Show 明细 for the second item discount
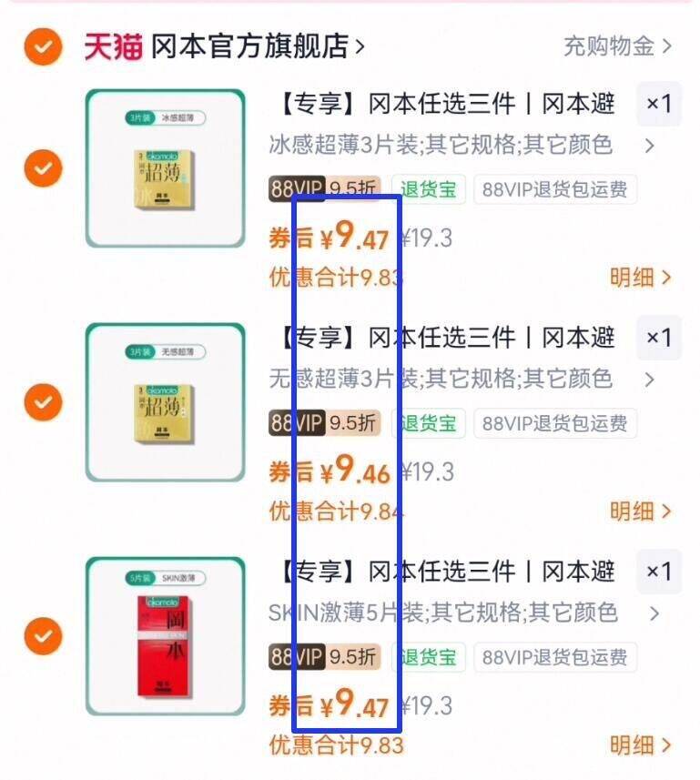This screenshot has height=780, width=700. (641, 512)
